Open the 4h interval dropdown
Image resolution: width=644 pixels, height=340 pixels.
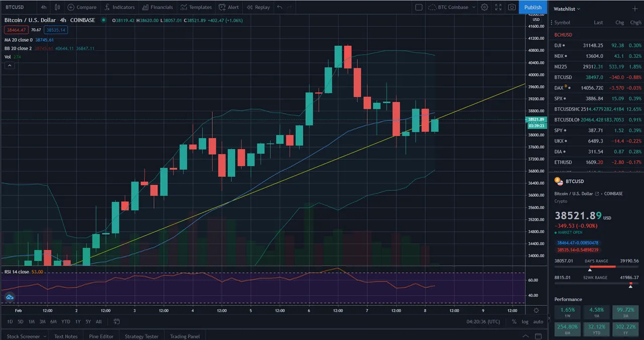click(44, 7)
